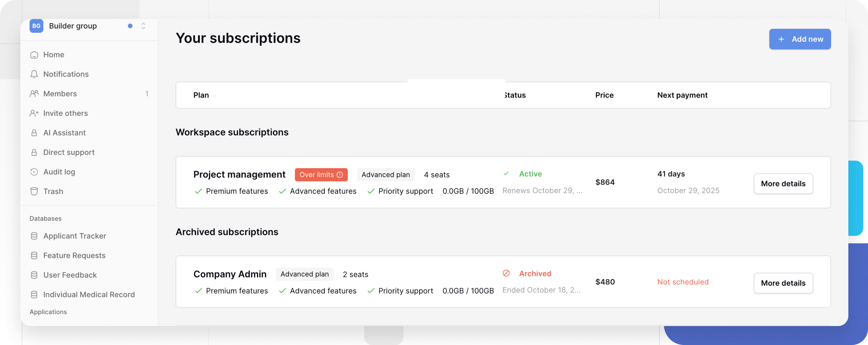Click the Next payment column header
868x345 pixels.
tap(682, 95)
